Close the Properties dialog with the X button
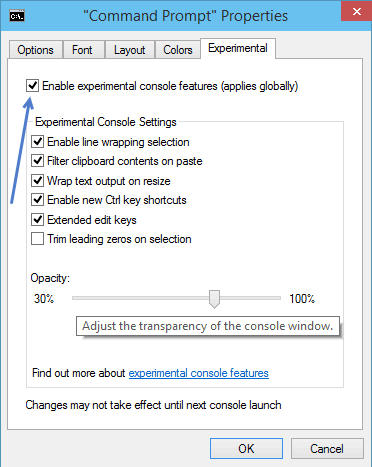Image resolution: width=372 pixels, height=467 pixels. coord(357,12)
